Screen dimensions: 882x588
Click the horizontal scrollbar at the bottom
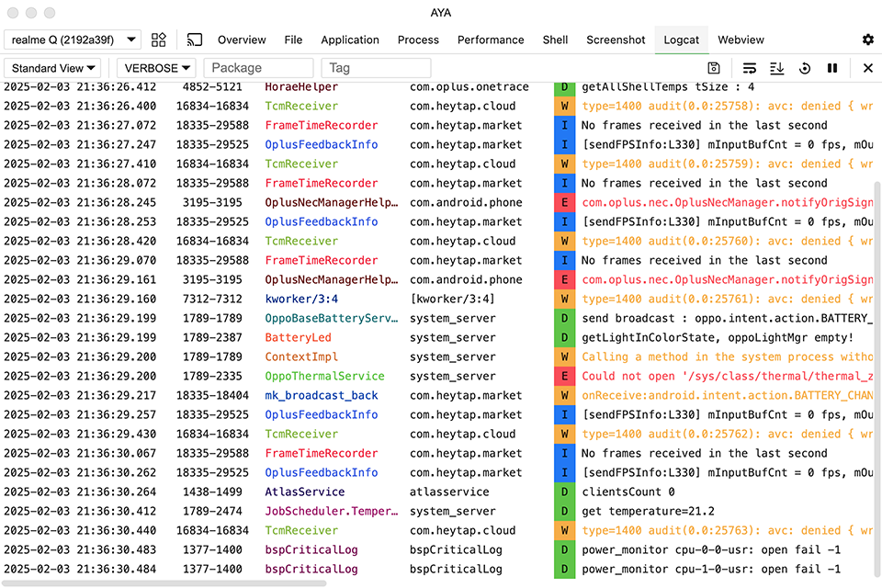(164, 583)
